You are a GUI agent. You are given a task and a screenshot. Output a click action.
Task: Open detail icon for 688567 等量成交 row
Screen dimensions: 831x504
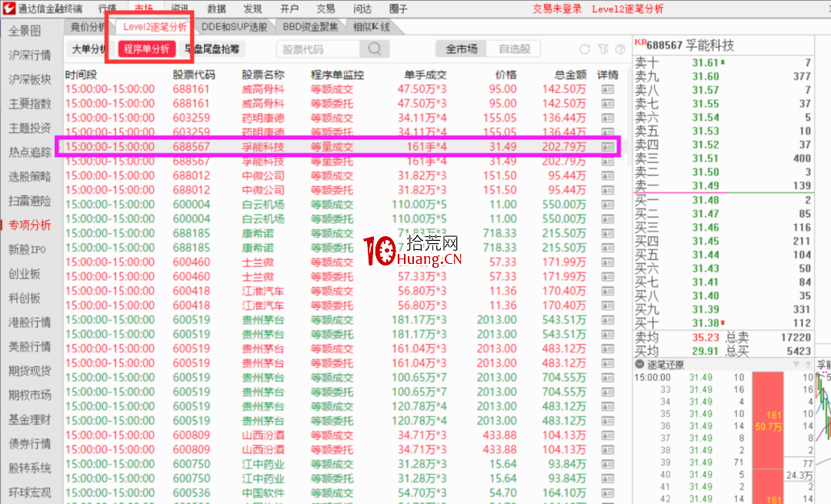[x=607, y=147]
